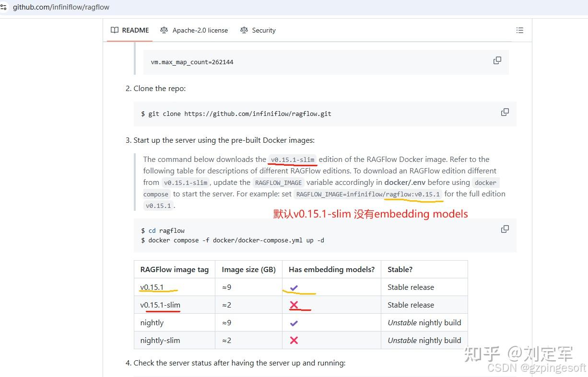Image resolution: width=588 pixels, height=377 pixels.
Task: Open the README outline list icon
Action: point(519,30)
